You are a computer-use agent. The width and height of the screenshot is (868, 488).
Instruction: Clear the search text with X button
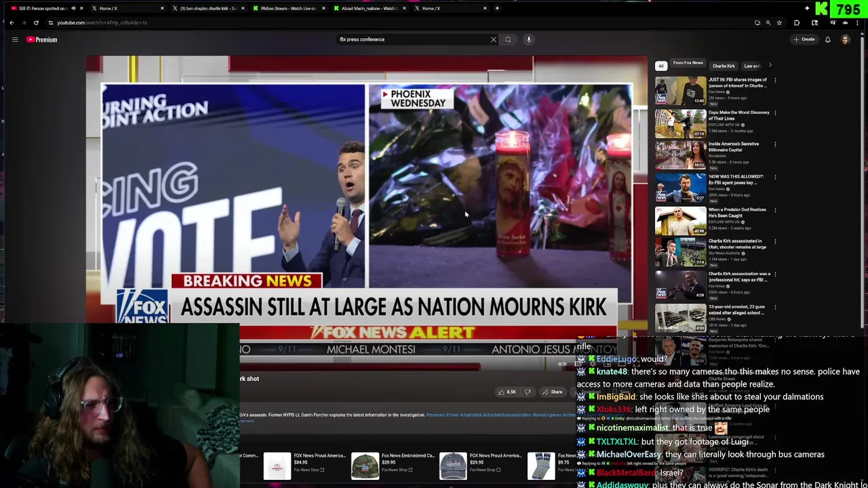[494, 39]
